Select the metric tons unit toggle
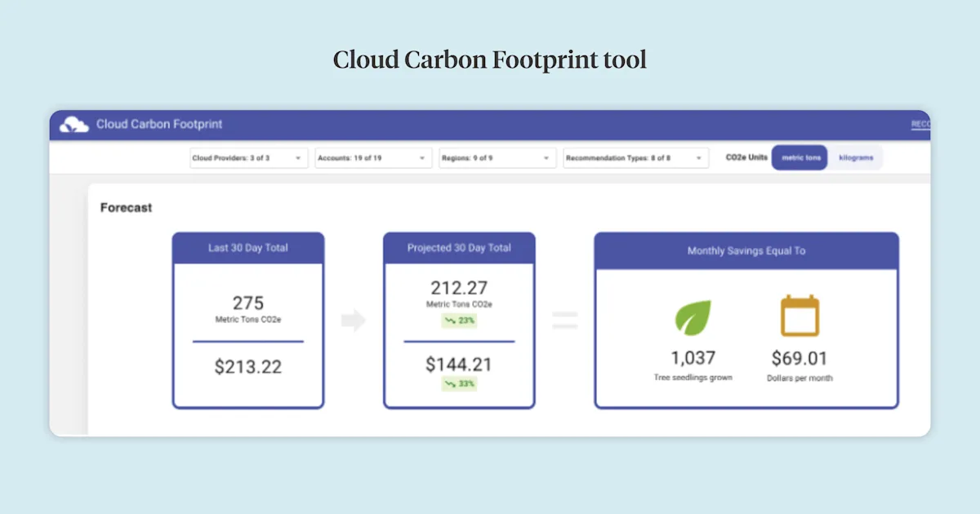The width and height of the screenshot is (980, 514). [x=800, y=157]
